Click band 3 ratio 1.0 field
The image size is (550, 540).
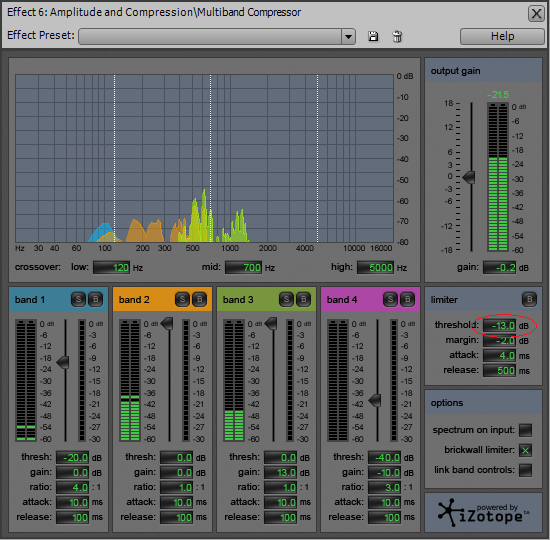click(x=281, y=487)
